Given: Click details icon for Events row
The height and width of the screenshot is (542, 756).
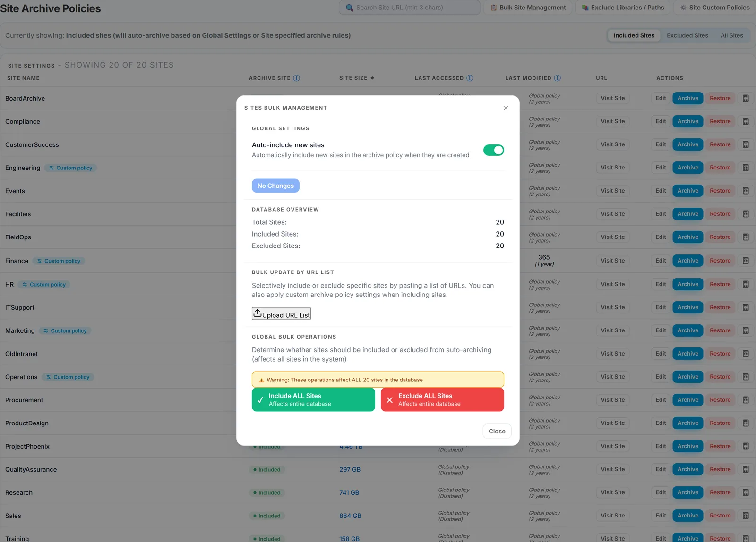Looking at the screenshot, I should click(x=746, y=191).
